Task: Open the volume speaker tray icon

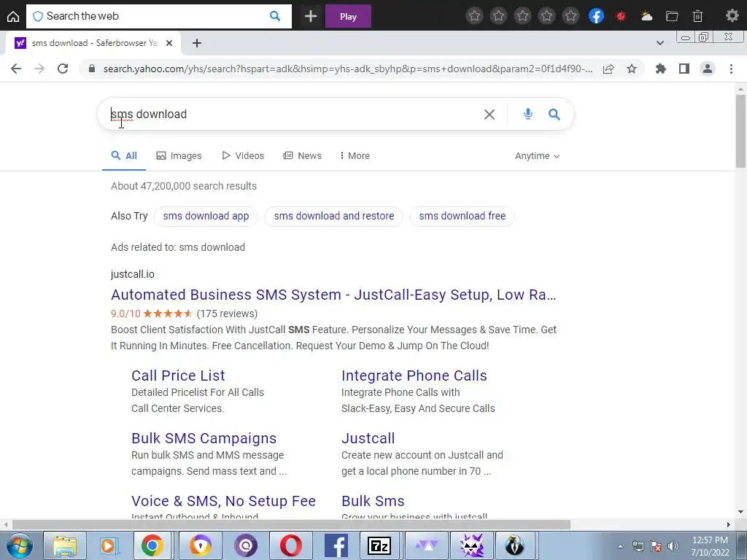Action: pos(673,546)
